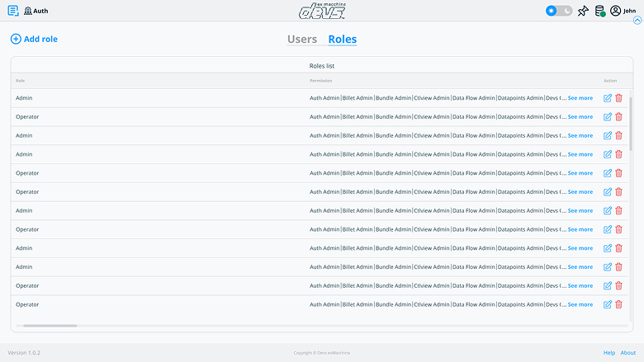Edit the first Admin role in the list

pos(608,98)
